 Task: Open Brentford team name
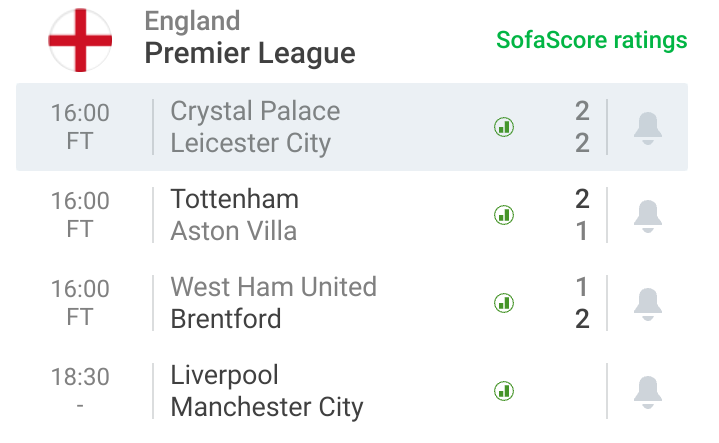tap(226, 319)
